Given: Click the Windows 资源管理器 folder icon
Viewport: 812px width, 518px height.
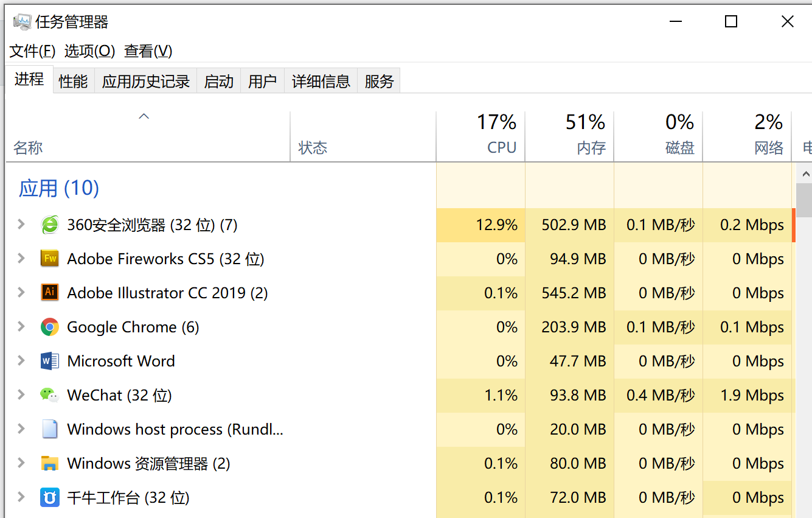Looking at the screenshot, I should click(50, 463).
